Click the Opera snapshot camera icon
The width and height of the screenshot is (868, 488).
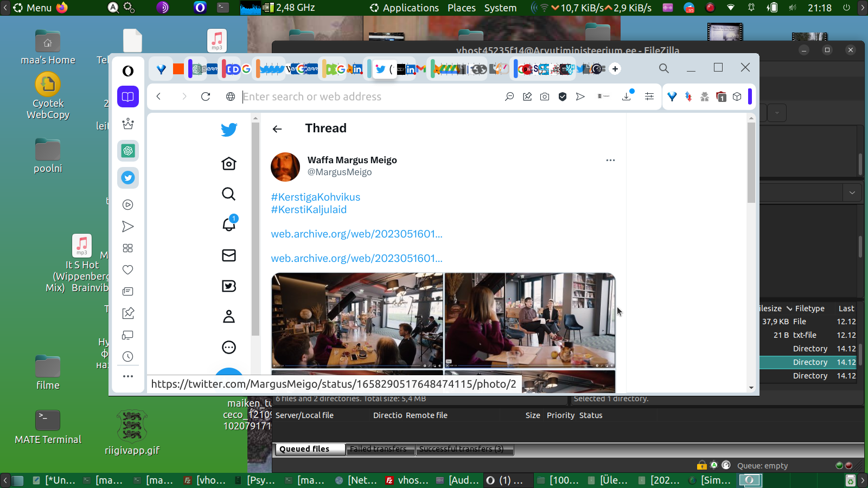[x=545, y=97]
